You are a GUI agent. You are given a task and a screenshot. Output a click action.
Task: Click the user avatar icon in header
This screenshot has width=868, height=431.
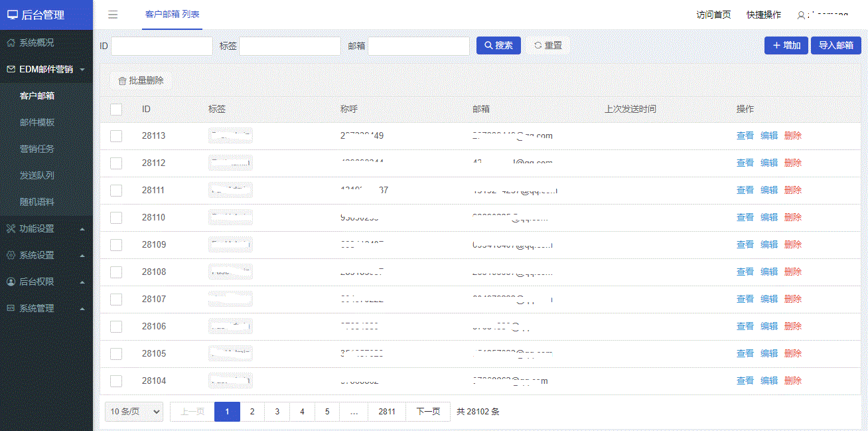pos(802,15)
